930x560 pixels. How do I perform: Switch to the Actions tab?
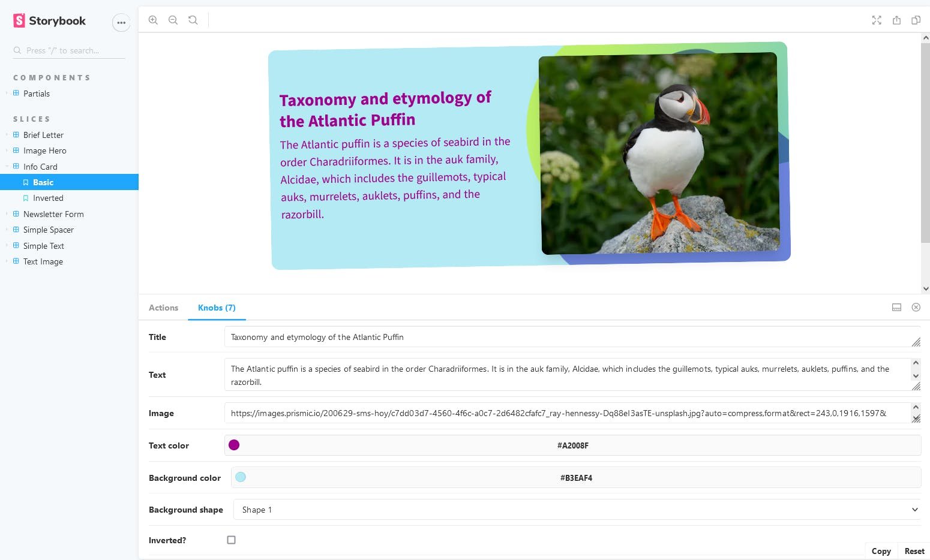coord(163,308)
